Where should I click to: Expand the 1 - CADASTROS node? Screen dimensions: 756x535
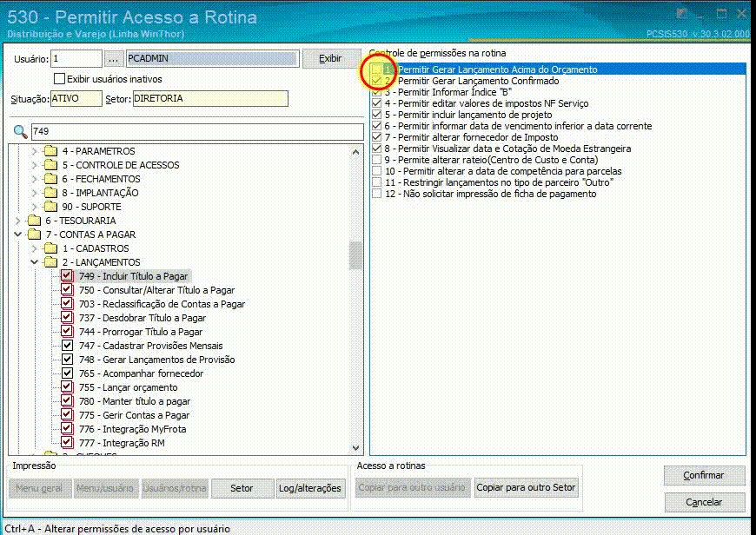(34, 248)
